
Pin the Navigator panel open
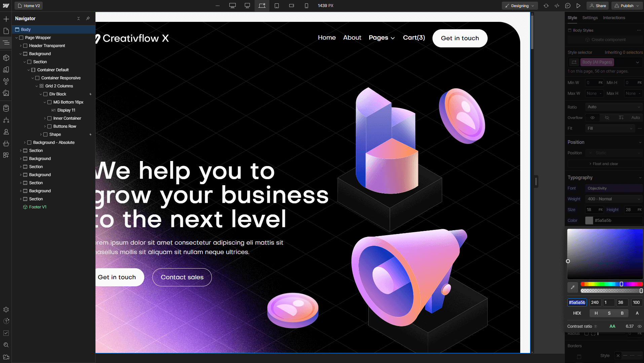pos(88,18)
